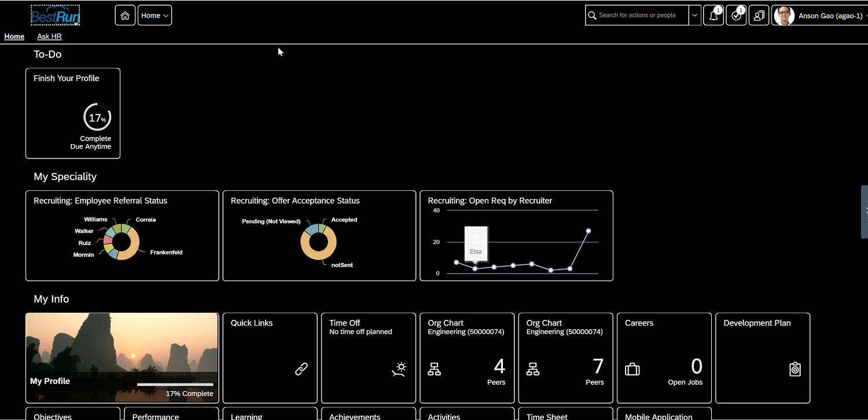Click Anson Gao's profile avatar
The height and width of the screenshot is (420, 868).
(784, 16)
